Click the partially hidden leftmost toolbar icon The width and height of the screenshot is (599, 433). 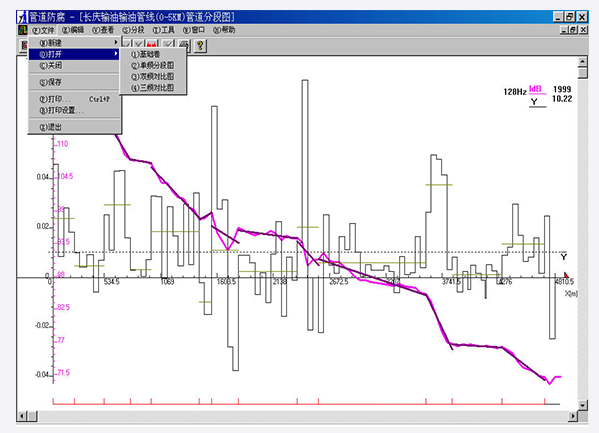click(x=23, y=45)
